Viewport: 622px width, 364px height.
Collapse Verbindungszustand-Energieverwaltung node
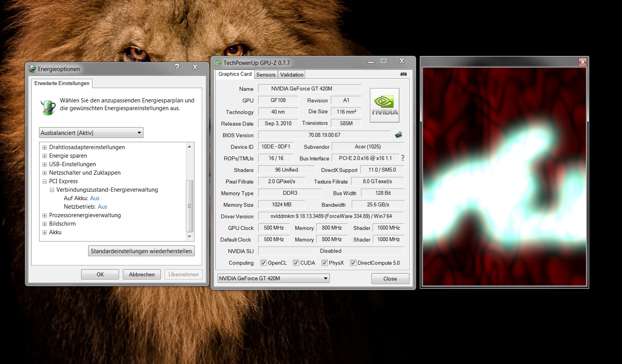(x=52, y=190)
